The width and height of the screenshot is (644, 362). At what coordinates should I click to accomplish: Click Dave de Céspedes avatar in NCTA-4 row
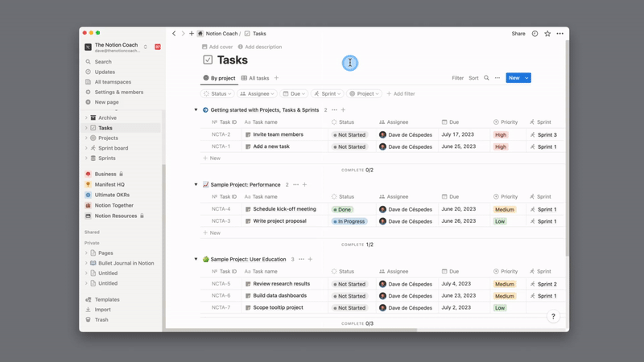point(383,209)
